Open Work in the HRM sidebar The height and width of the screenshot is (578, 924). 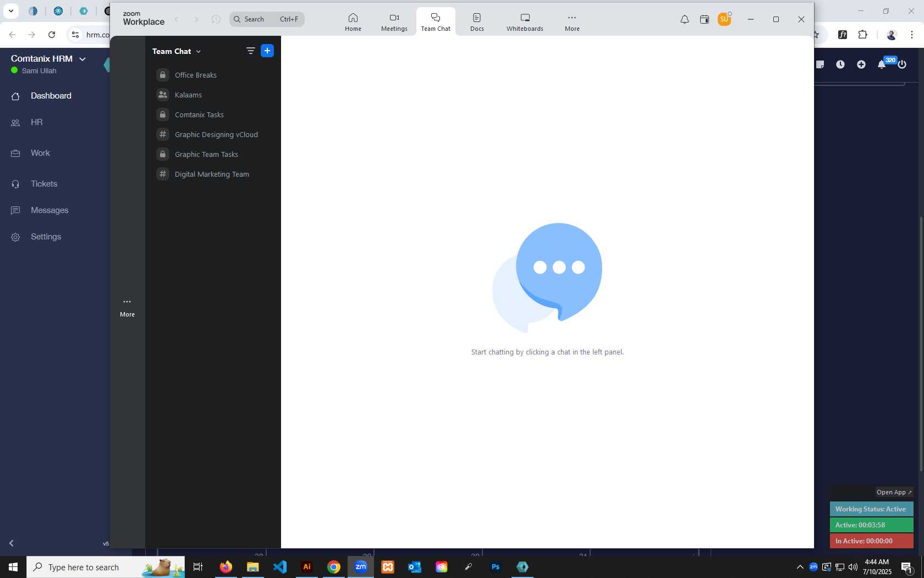point(40,153)
